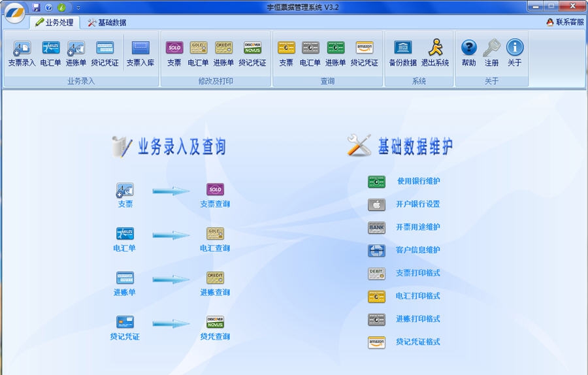This screenshot has height=375, width=588.
Task: Open 贷记凭证格式 link
Action: click(x=418, y=342)
